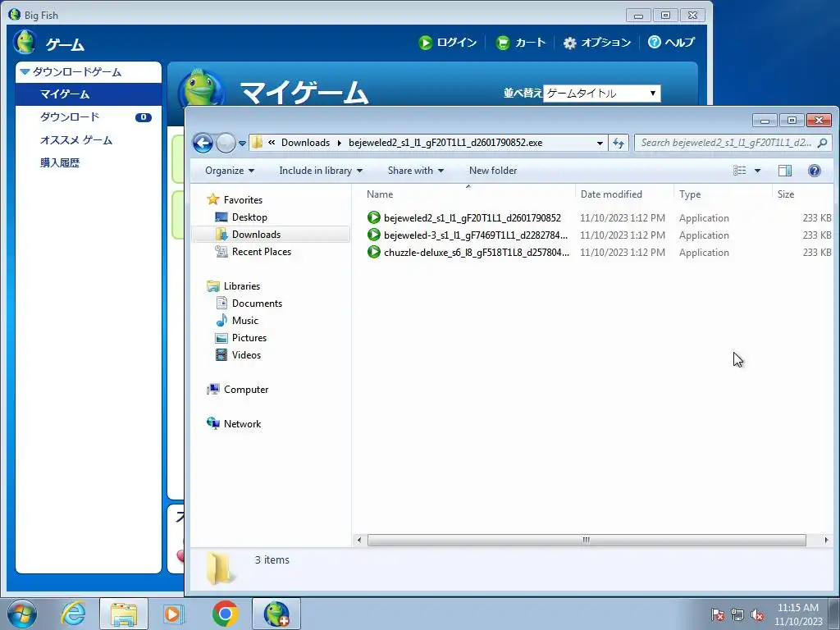840x630 pixels.
Task: Select Libraries in the navigation pane
Action: pos(242,286)
